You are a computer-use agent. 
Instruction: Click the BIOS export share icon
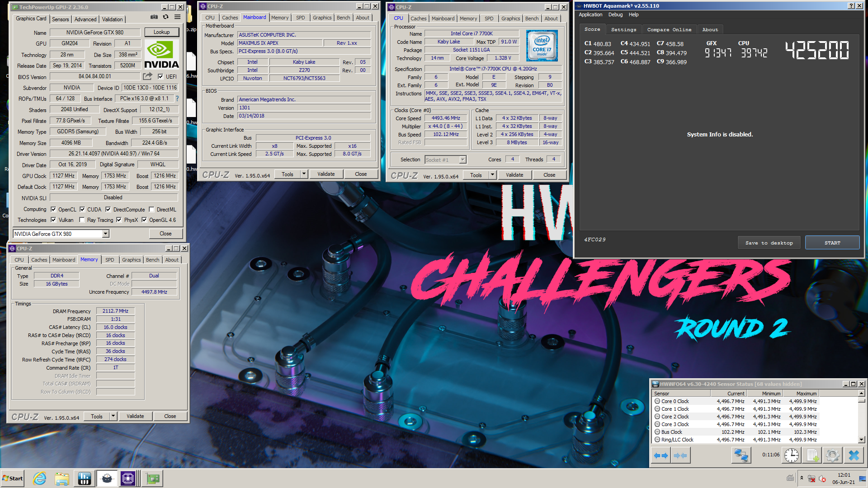(147, 76)
